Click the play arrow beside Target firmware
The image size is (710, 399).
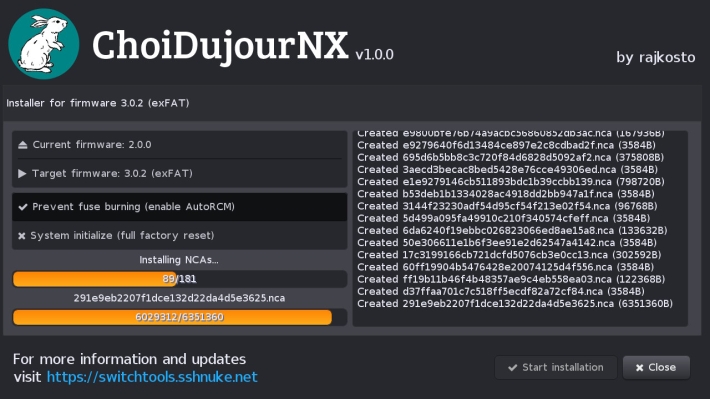[22, 173]
